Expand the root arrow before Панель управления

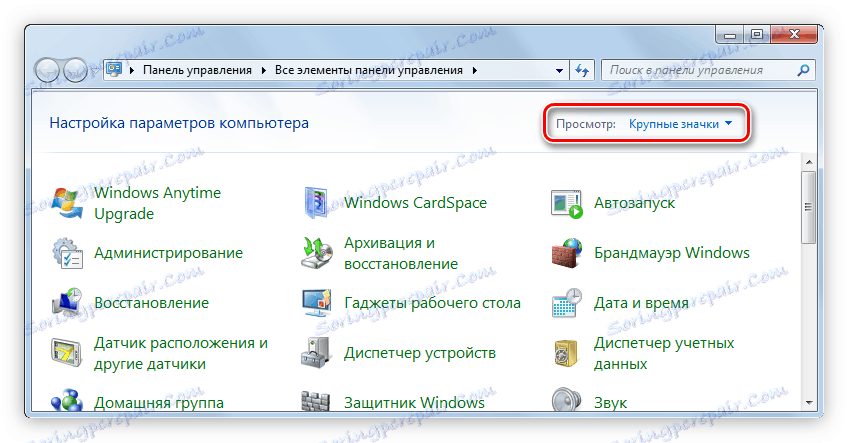[x=132, y=70]
